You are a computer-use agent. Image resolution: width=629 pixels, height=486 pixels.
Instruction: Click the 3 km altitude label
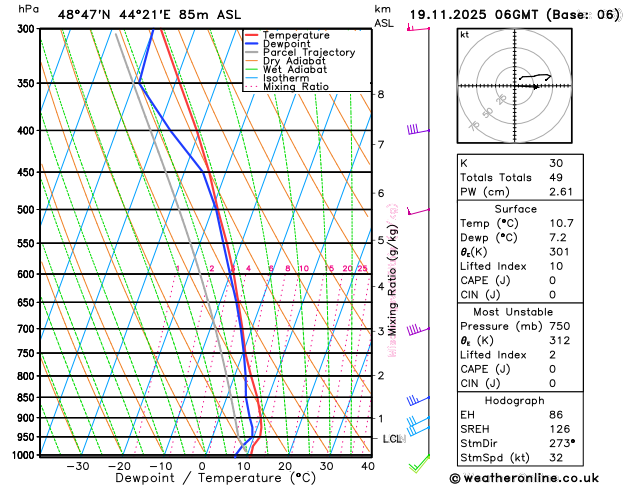pyautogui.click(x=381, y=331)
